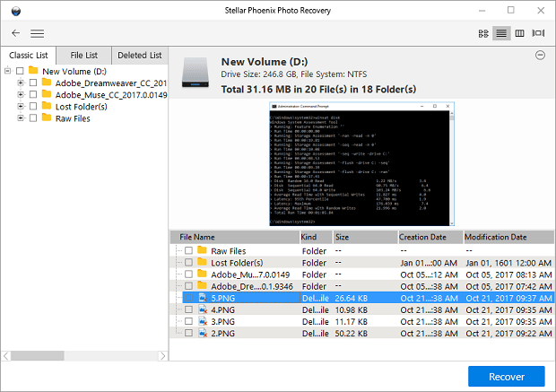Sort by Creation Date column header

430,237
